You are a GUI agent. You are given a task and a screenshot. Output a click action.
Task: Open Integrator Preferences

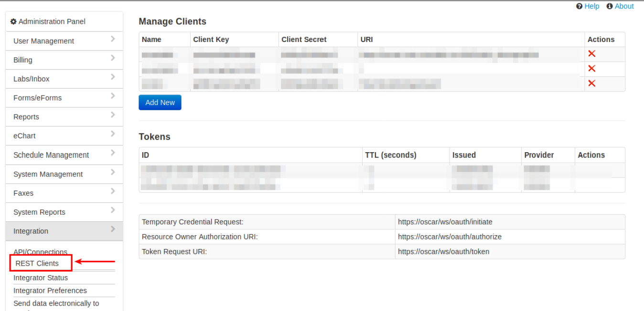click(x=50, y=290)
